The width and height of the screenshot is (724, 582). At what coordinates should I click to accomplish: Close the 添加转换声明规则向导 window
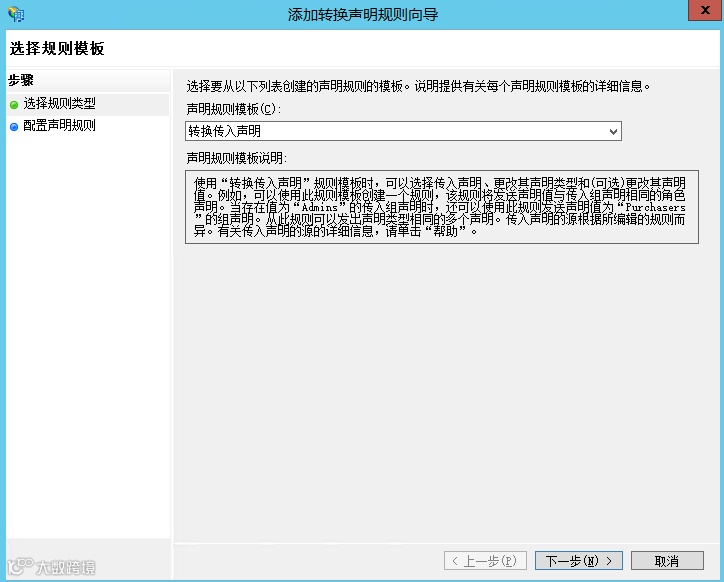(x=705, y=10)
